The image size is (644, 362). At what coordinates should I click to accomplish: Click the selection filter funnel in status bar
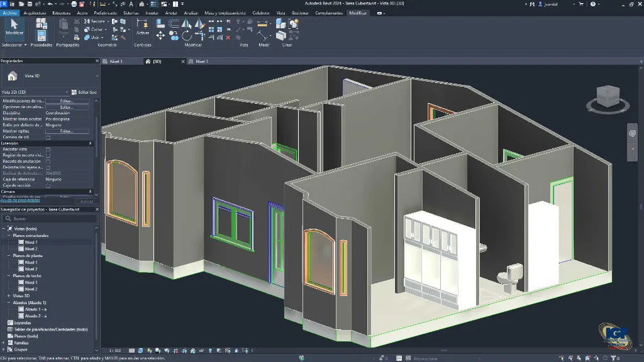pyautogui.click(x=614, y=358)
